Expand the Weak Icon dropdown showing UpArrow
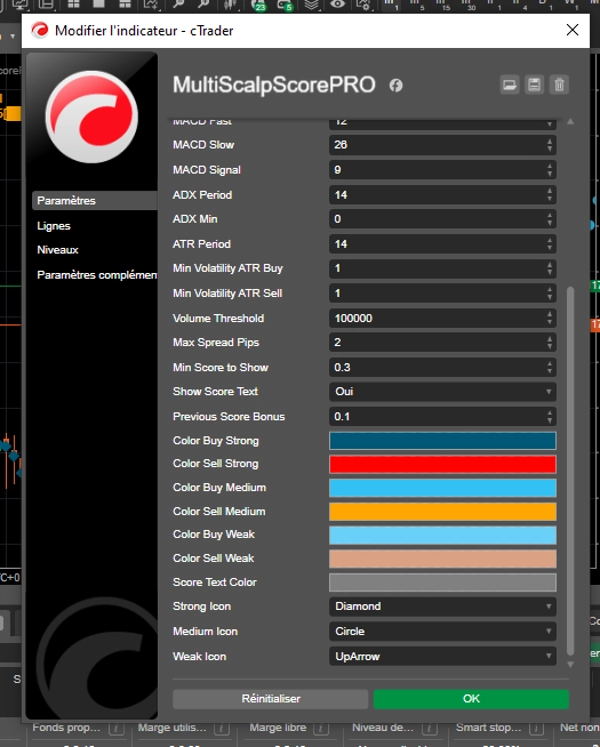The image size is (600, 747). click(x=442, y=656)
